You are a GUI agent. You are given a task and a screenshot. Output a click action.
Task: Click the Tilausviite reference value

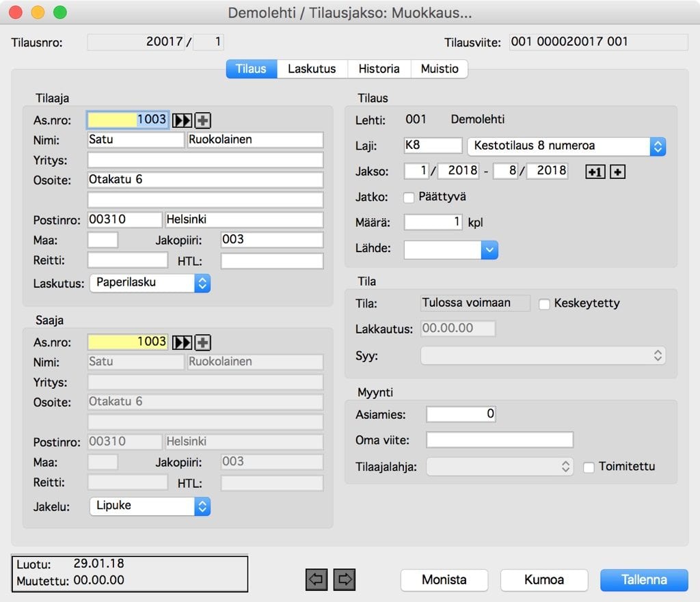pos(598,42)
